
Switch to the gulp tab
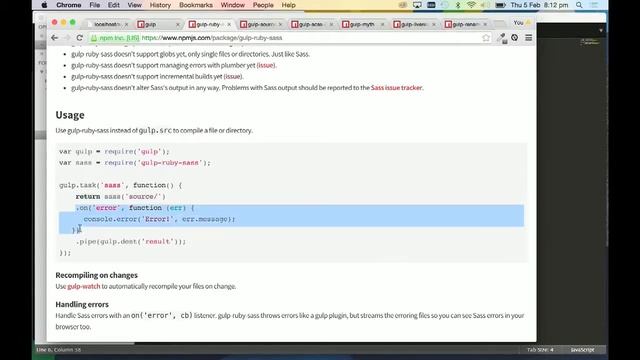pyautogui.click(x=158, y=24)
